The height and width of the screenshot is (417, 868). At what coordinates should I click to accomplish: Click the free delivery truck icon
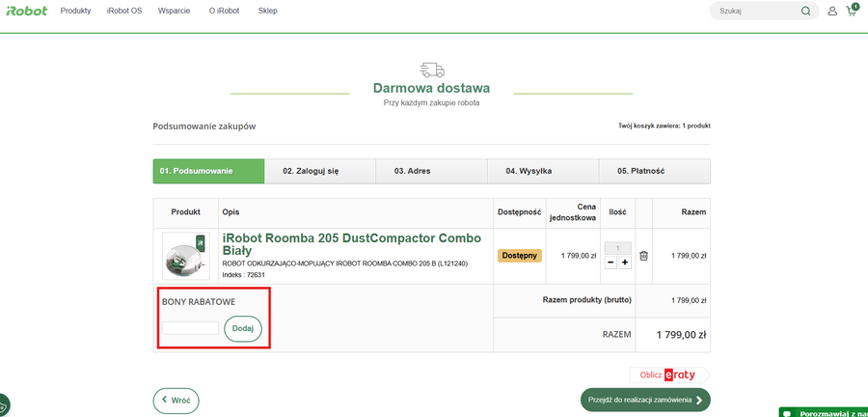click(x=432, y=69)
